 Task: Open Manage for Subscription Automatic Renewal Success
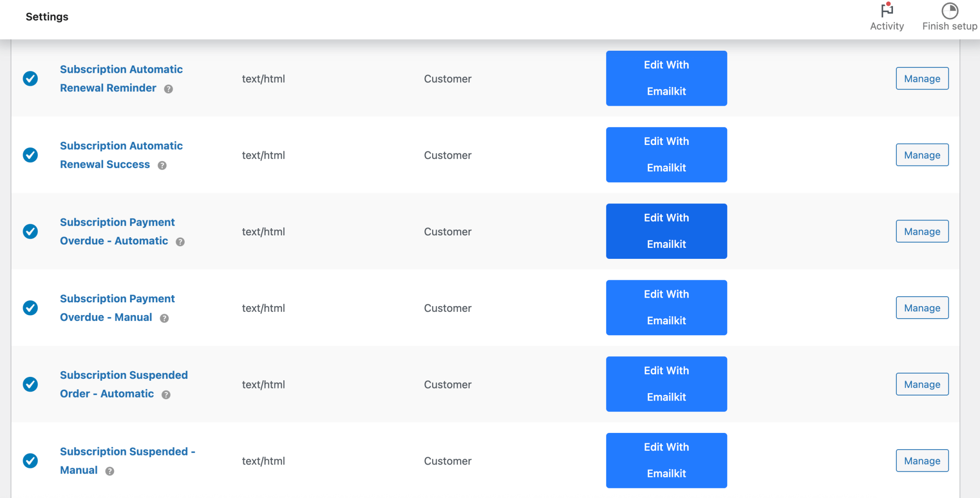tap(922, 155)
